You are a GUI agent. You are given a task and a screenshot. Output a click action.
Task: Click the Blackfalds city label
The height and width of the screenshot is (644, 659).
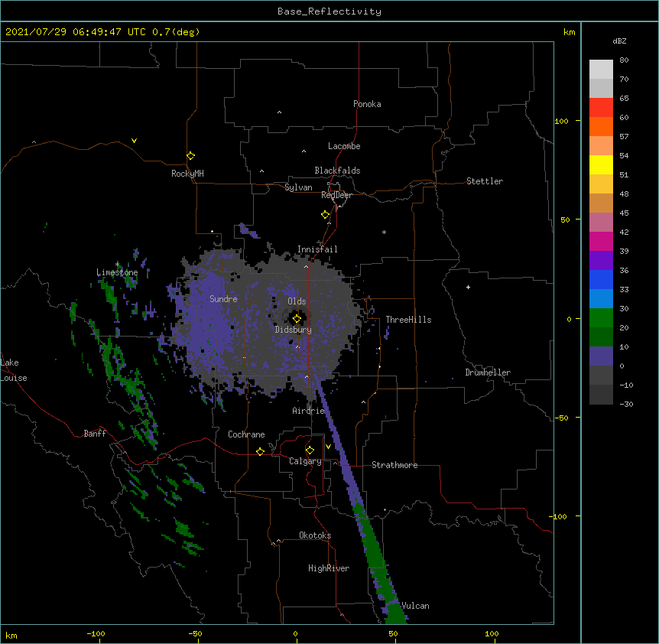click(x=337, y=171)
